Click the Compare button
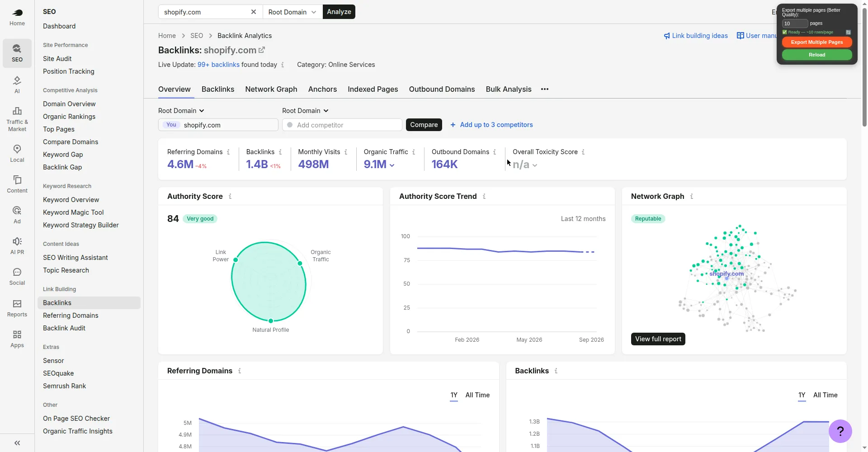The height and width of the screenshot is (452, 868). [x=424, y=125]
